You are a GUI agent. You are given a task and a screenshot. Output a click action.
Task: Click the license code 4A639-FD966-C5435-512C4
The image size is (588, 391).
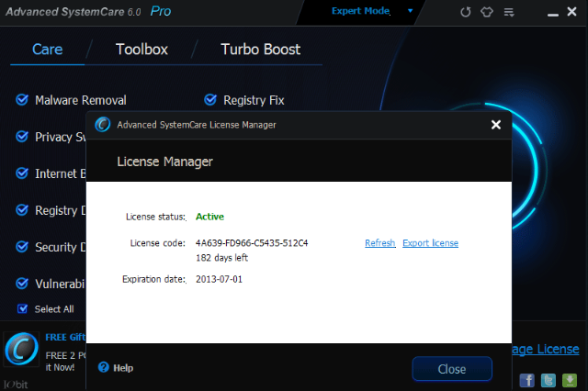252,243
